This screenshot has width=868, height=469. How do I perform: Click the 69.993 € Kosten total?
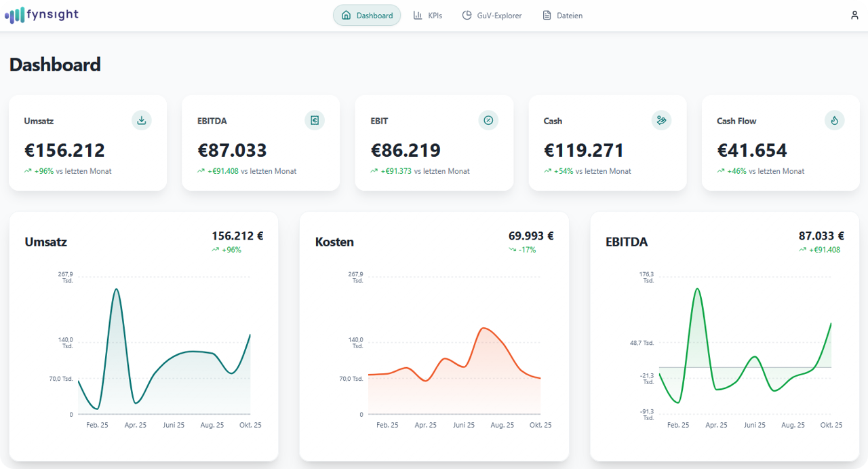531,236
